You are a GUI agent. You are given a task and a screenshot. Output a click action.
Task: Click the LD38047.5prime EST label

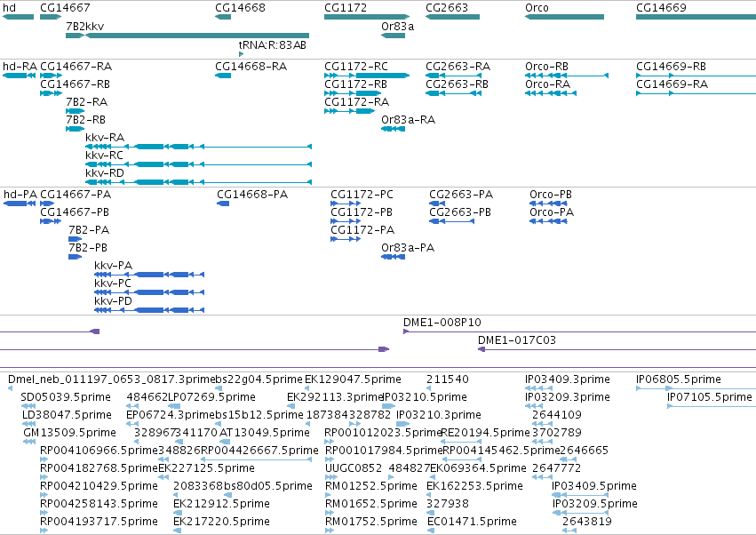[x=67, y=415]
